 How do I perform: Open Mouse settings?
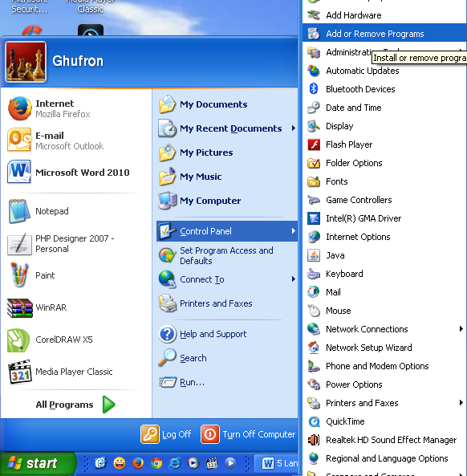pos(384,311)
